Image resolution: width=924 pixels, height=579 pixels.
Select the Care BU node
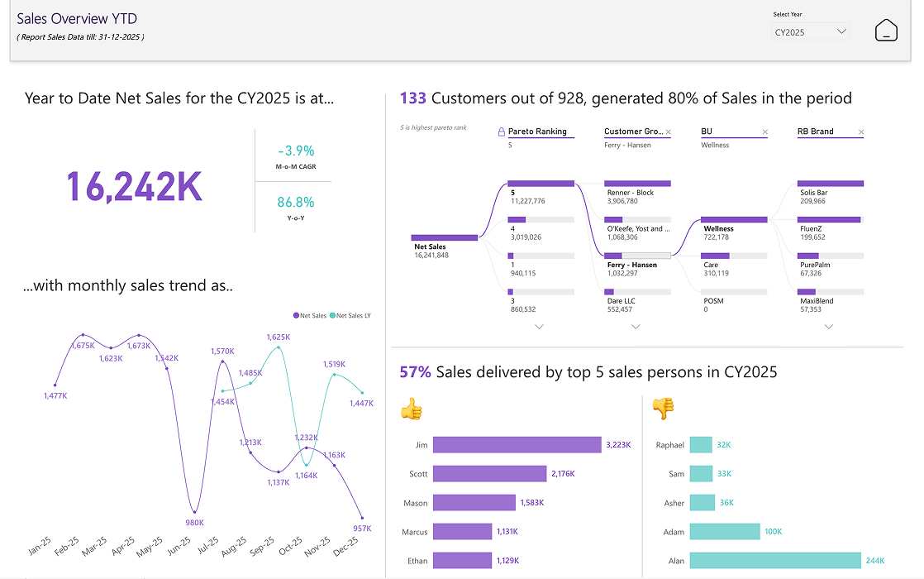tap(734, 256)
